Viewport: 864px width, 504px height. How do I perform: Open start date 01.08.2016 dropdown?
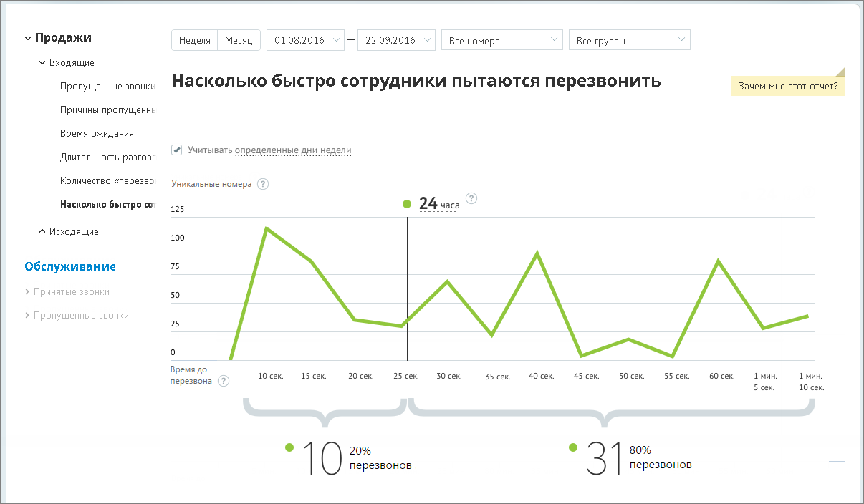[305, 41]
